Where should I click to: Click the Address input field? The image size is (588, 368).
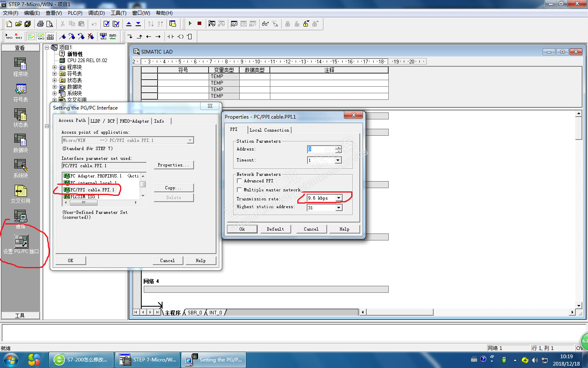(321, 149)
